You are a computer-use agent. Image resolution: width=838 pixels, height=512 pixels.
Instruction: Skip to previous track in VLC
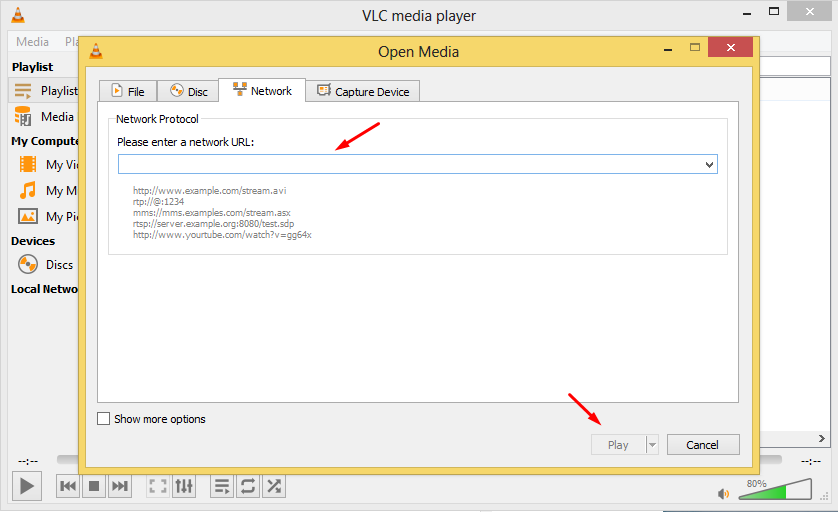[x=68, y=486]
